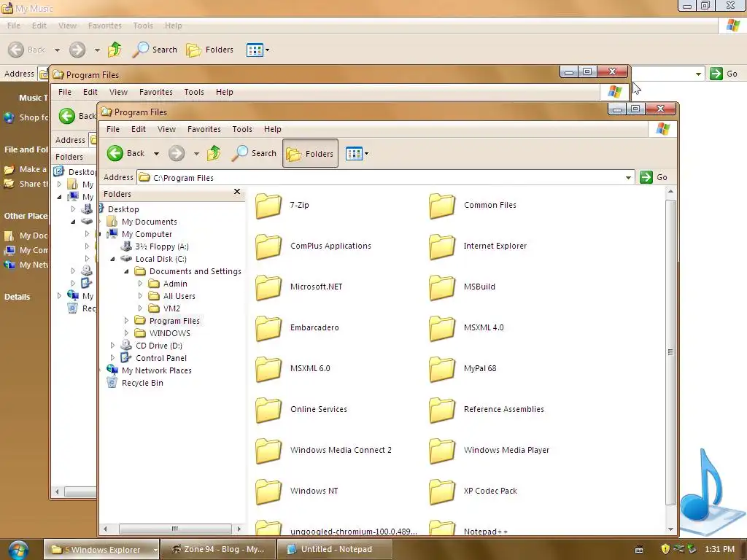This screenshot has height=560, width=747.
Task: Click Go button in My Music window
Action: (724, 74)
